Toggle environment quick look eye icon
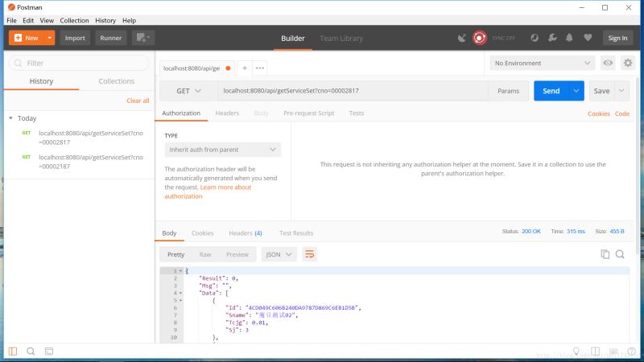 tap(608, 63)
